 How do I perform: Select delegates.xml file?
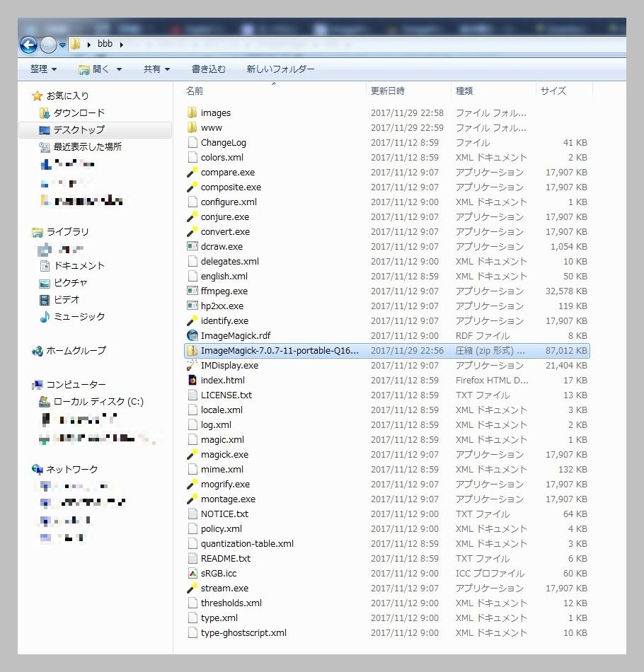pos(229,262)
